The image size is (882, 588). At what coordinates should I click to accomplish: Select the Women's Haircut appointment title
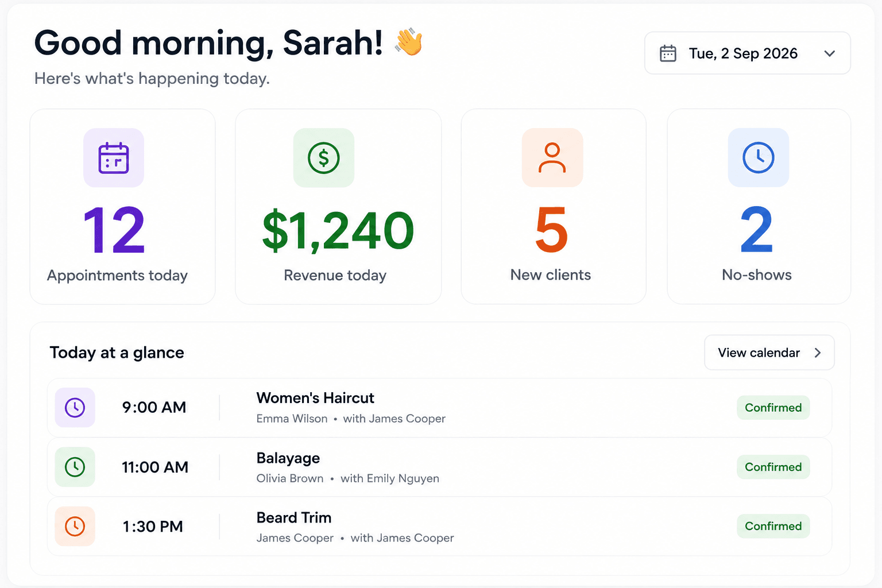315,398
